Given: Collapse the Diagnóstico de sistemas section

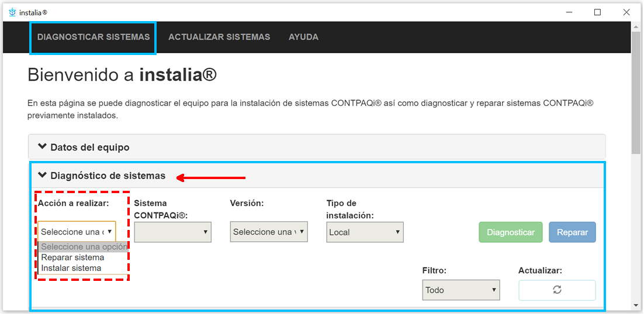Looking at the screenshot, I should pos(317,176).
